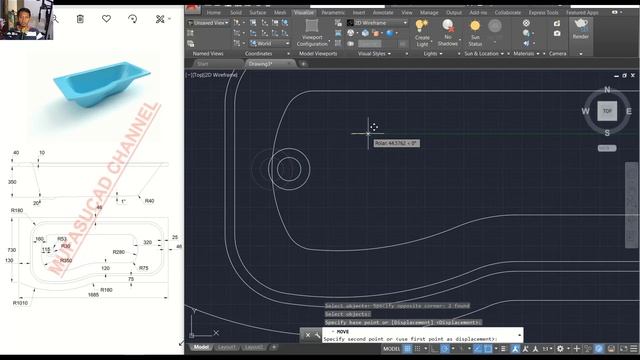Click the AutoCAD application menu button

(192, 10)
